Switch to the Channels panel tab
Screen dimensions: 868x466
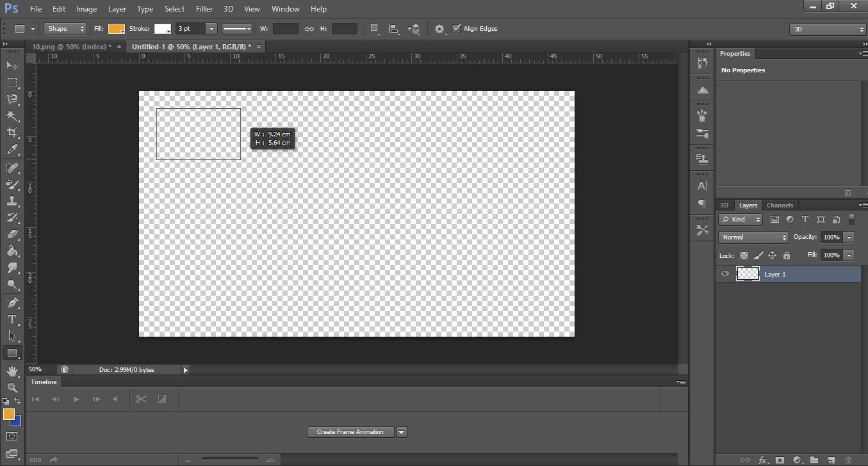(x=780, y=205)
